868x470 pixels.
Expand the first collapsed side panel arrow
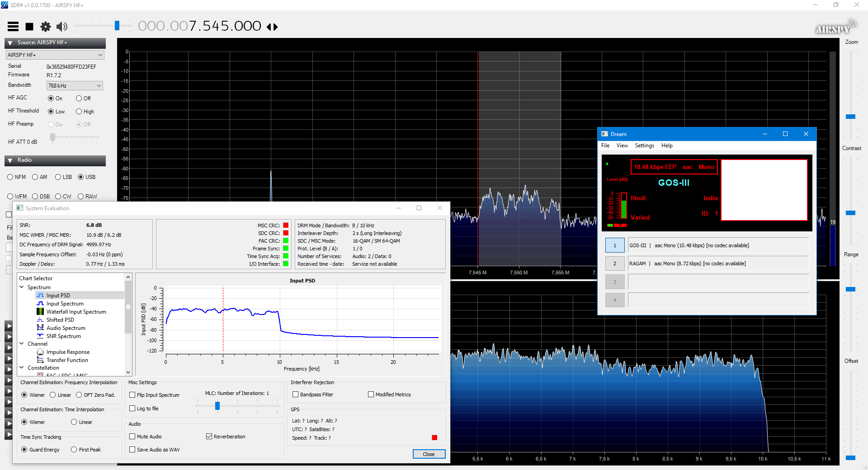click(9, 326)
